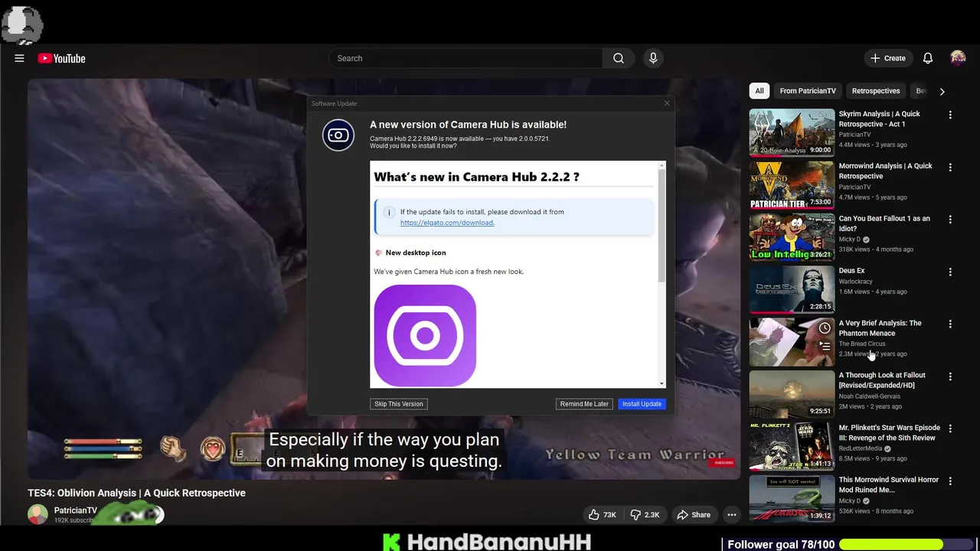Dislike the video with thumbs down
This screenshot has height=551, width=980.
click(645, 515)
